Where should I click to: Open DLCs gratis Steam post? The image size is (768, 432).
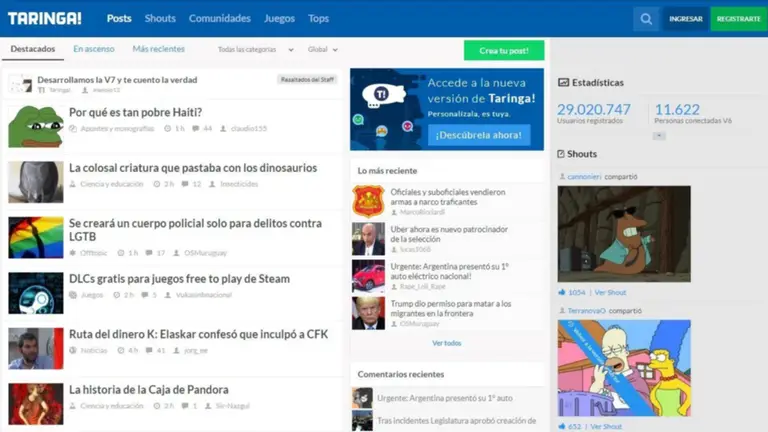coord(179,279)
